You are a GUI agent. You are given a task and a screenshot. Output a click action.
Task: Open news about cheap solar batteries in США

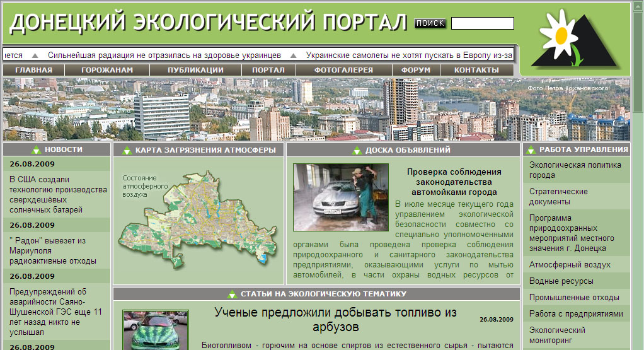click(58, 195)
